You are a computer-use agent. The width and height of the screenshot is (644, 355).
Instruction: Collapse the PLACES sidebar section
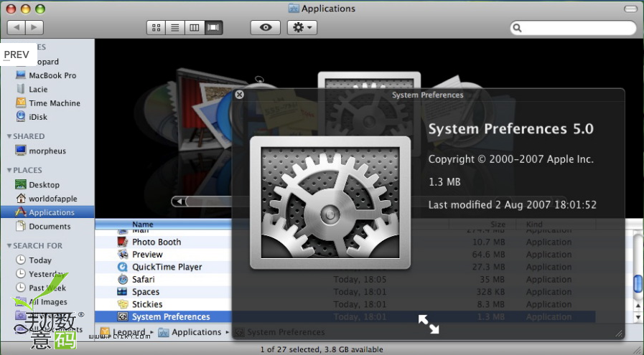(x=9, y=170)
